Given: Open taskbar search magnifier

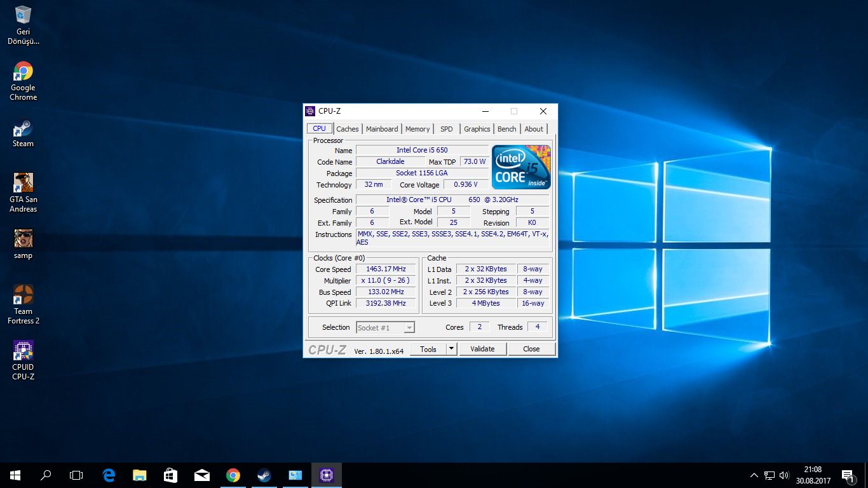Looking at the screenshot, I should 46,475.
